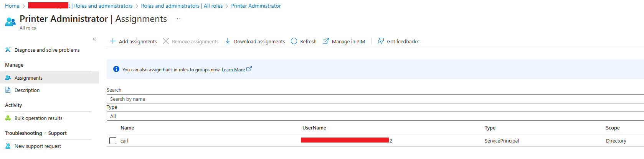Click the Printer Administrator role icon in header

click(x=10, y=22)
